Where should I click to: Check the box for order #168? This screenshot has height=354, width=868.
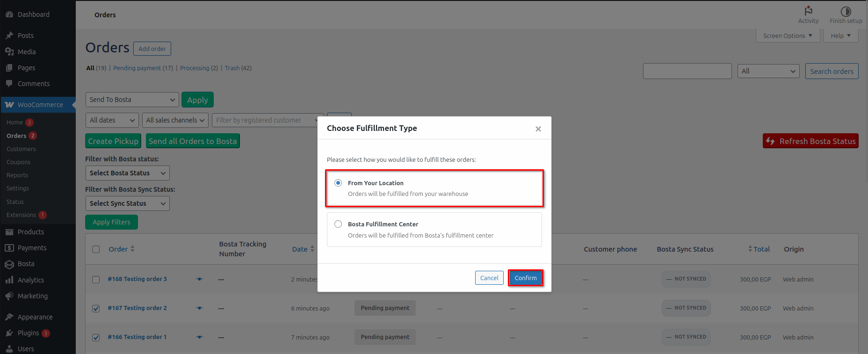tap(96, 280)
